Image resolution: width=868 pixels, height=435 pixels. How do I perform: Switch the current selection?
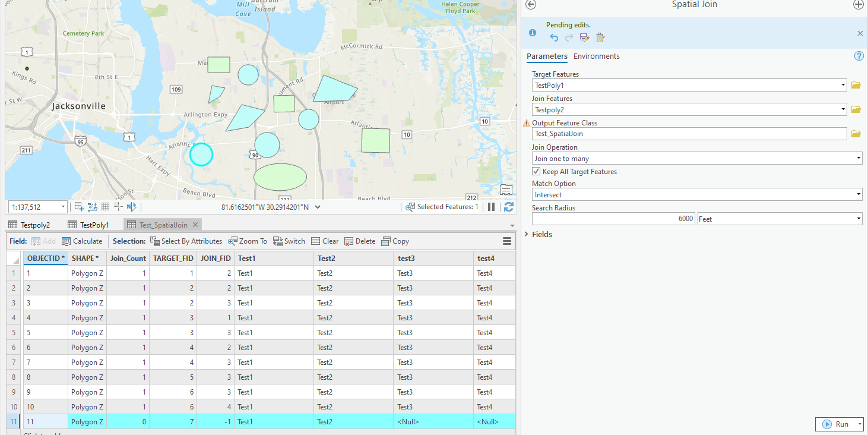[289, 241]
